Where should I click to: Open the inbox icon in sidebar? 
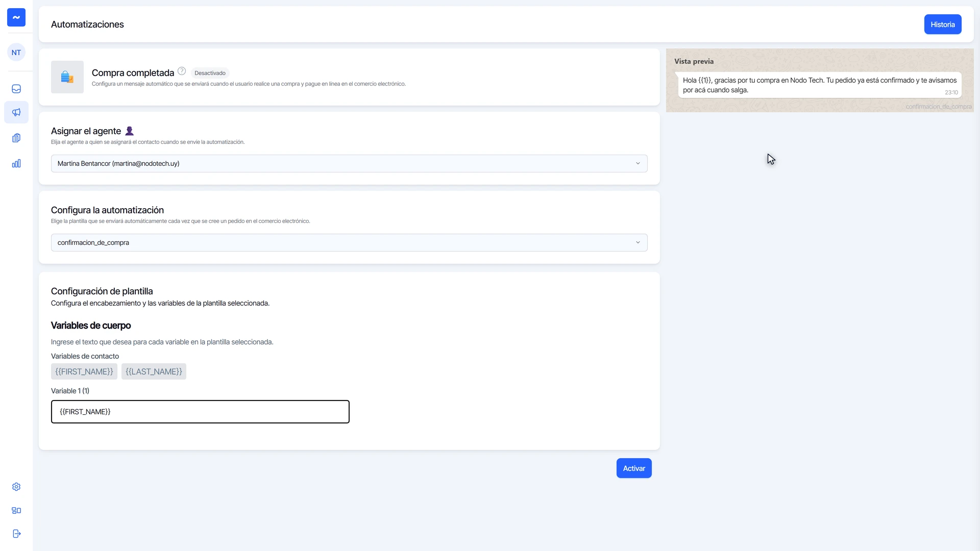[x=16, y=89]
